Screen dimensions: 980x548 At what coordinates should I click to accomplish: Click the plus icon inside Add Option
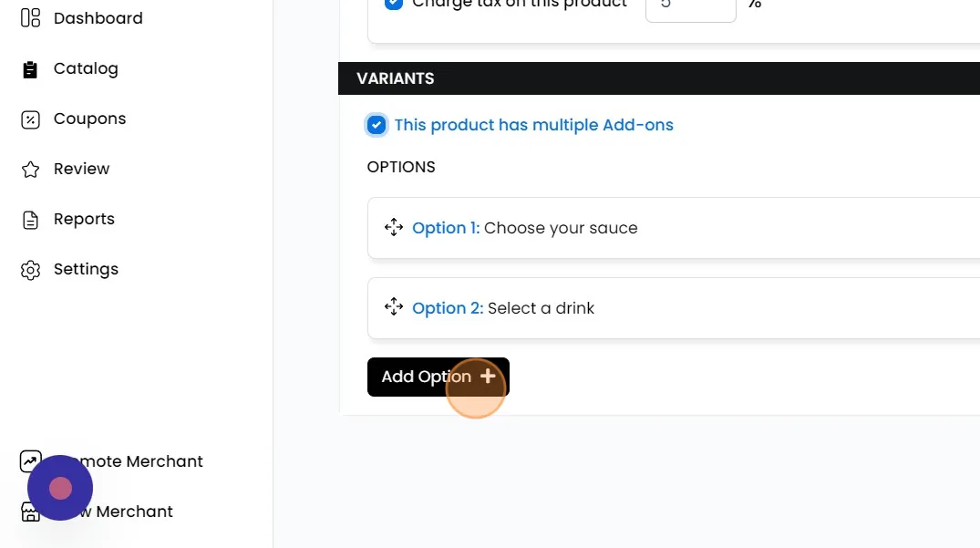coord(488,377)
